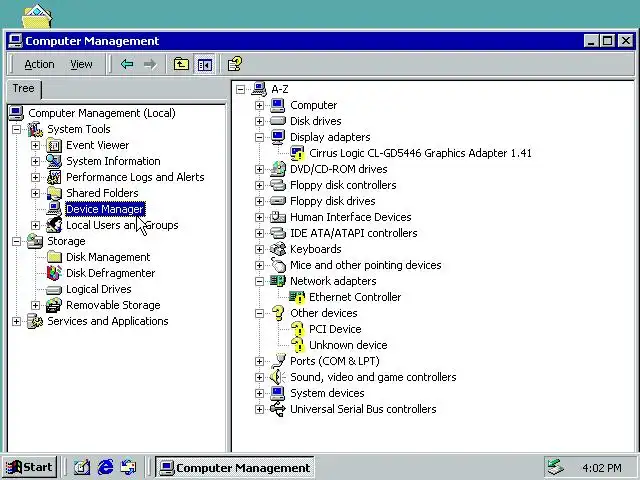The width and height of the screenshot is (640, 480).
Task: Click the Mice and other pointing devices icon
Action: pyautogui.click(x=278, y=265)
